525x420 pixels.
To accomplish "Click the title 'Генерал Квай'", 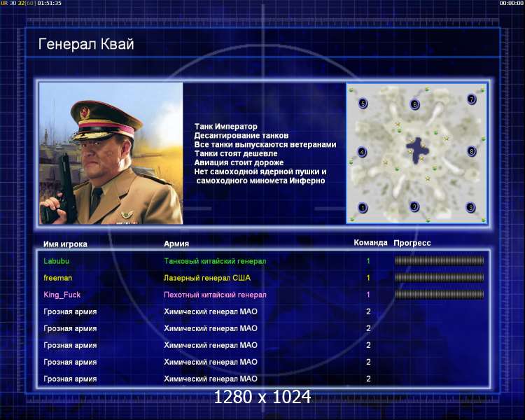I will click(x=86, y=44).
